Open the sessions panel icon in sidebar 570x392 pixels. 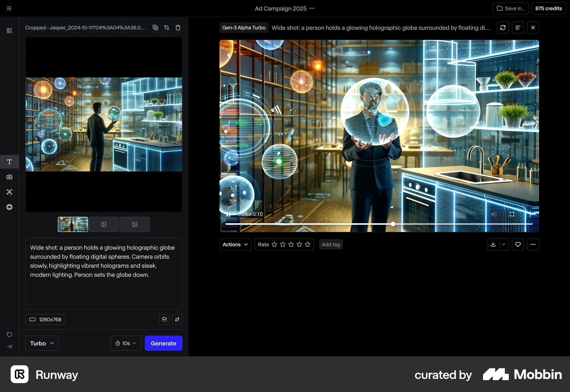(x=9, y=31)
